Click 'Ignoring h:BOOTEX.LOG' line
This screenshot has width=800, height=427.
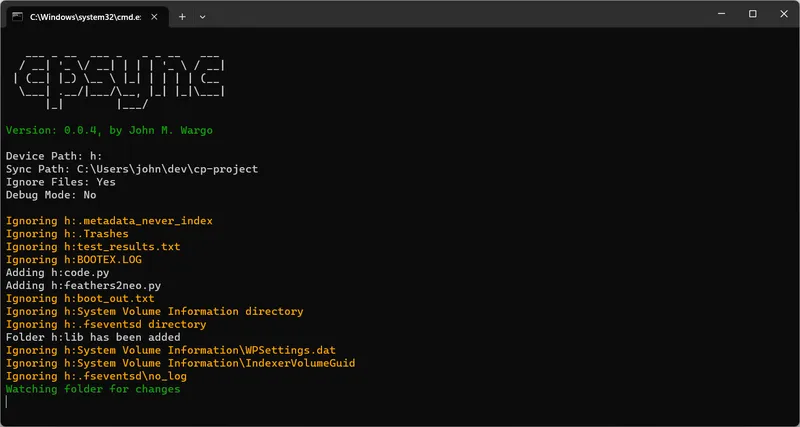[x=73, y=260]
